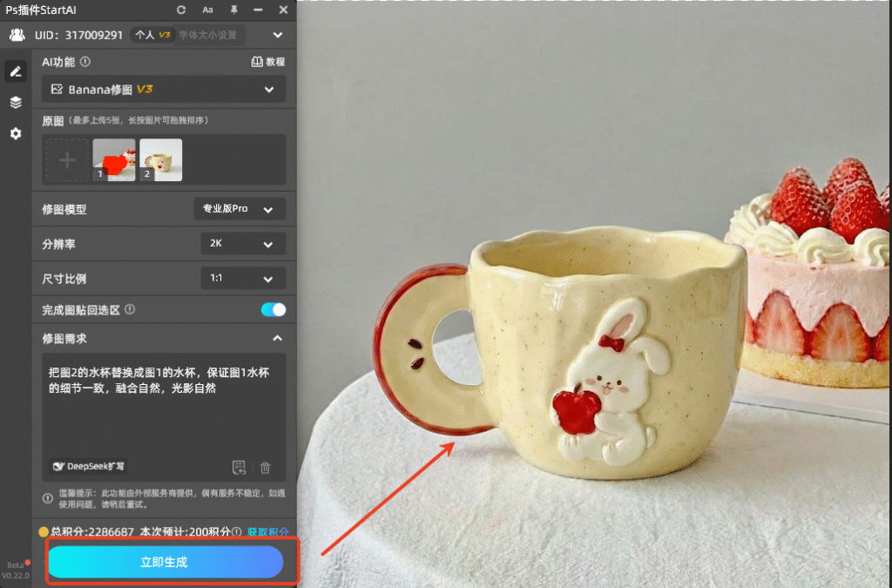892x588 pixels.
Task: Click the refresh icon in title bar
Action: pos(181,10)
